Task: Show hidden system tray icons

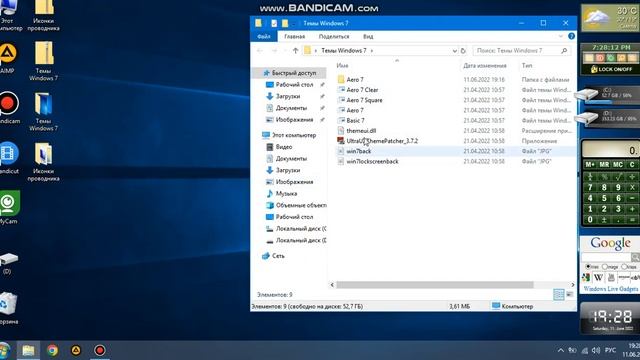Action: [x=561, y=350]
